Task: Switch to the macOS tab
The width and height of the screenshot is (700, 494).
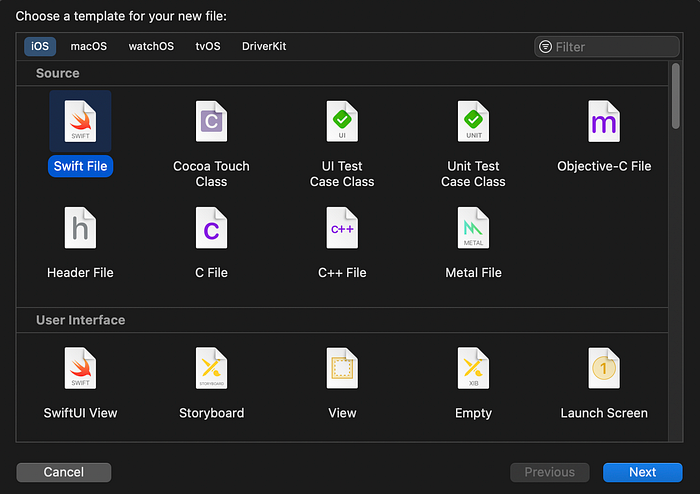Action: (88, 46)
